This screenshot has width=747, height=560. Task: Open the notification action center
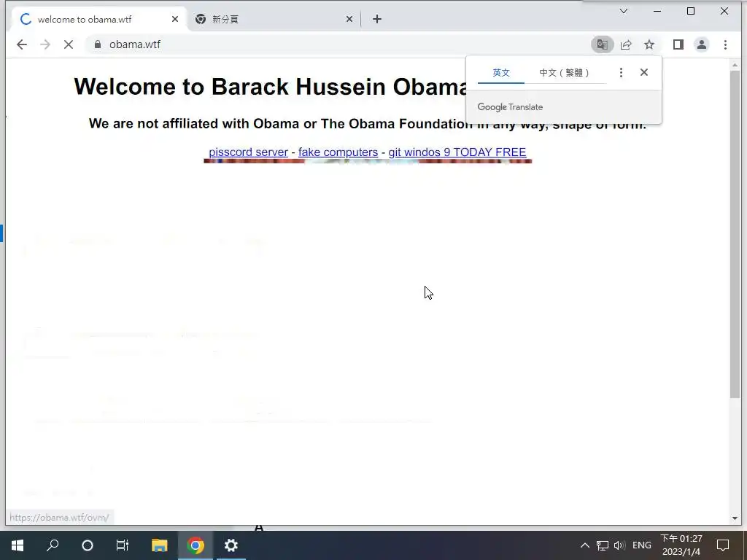tap(723, 545)
